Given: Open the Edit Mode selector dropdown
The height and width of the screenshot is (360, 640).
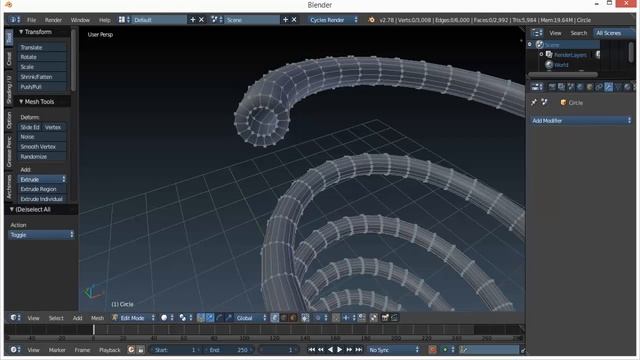Looking at the screenshot, I should pyautogui.click(x=133, y=318).
